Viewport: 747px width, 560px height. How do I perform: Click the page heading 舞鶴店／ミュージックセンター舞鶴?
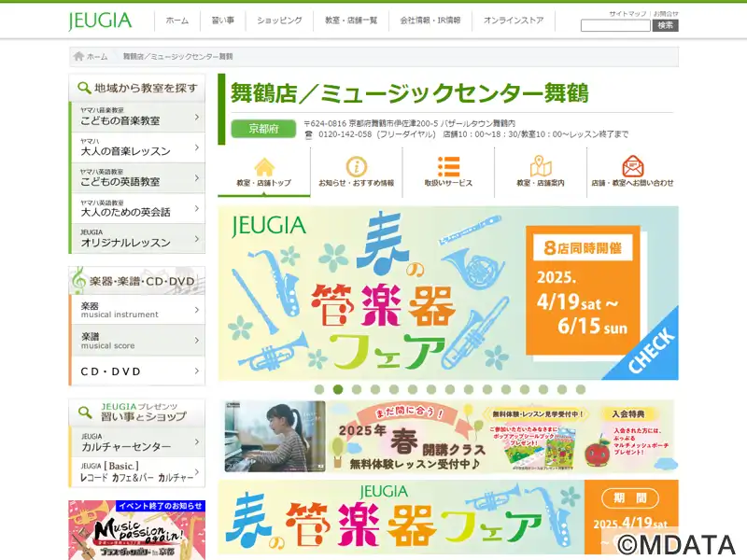410,92
